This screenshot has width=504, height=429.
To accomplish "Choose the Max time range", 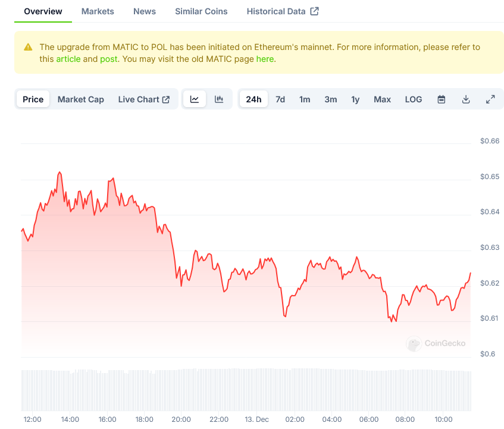I will [382, 99].
